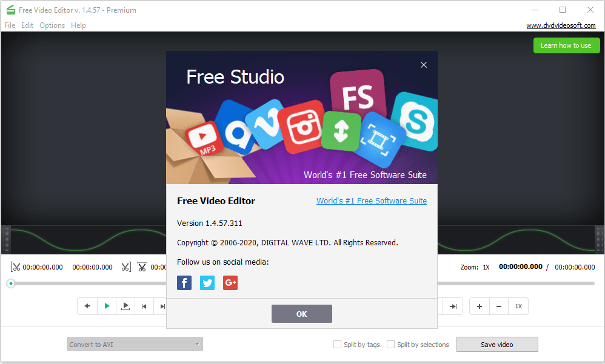Jump to previous frame button

pos(144,306)
